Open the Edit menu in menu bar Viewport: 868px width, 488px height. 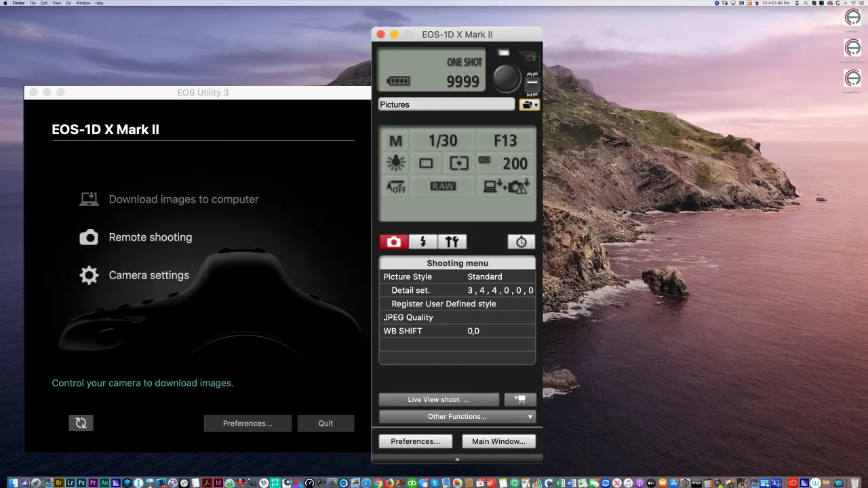coord(44,3)
